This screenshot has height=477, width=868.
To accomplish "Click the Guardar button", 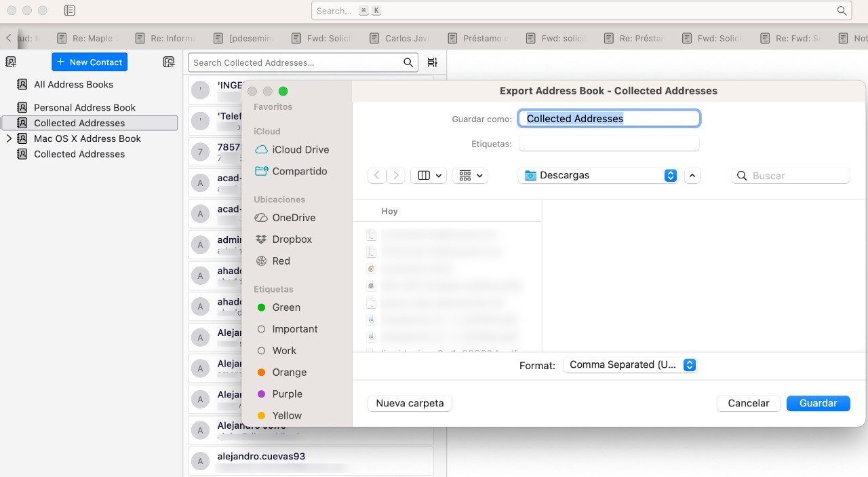I will 818,403.
